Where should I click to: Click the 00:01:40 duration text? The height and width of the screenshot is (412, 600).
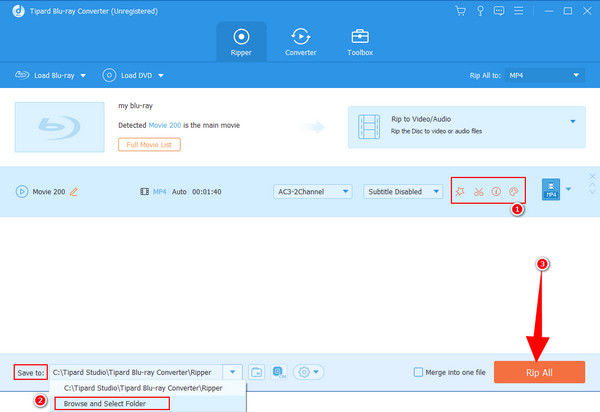pyautogui.click(x=207, y=192)
